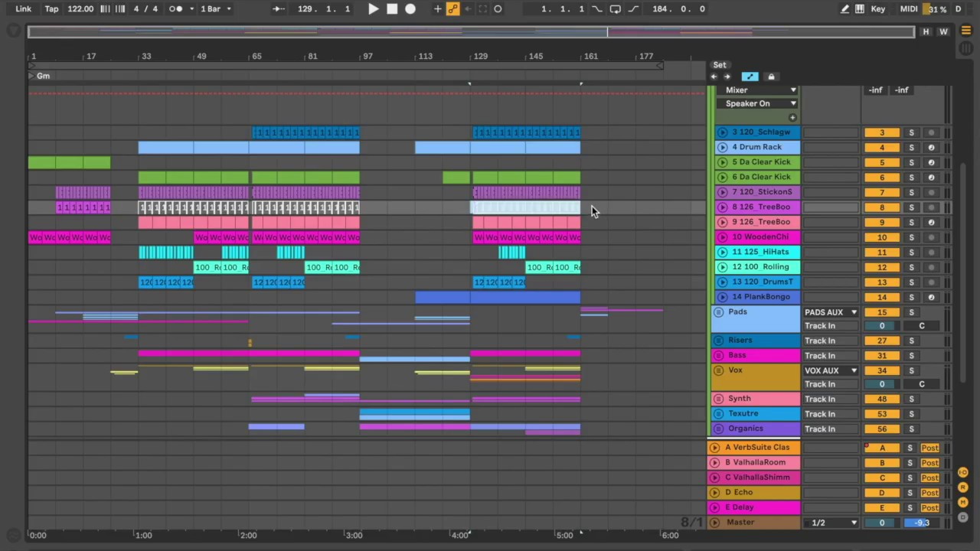Open the PADS AUX output dropdown
Viewport: 980px width, 551px height.
coord(831,312)
